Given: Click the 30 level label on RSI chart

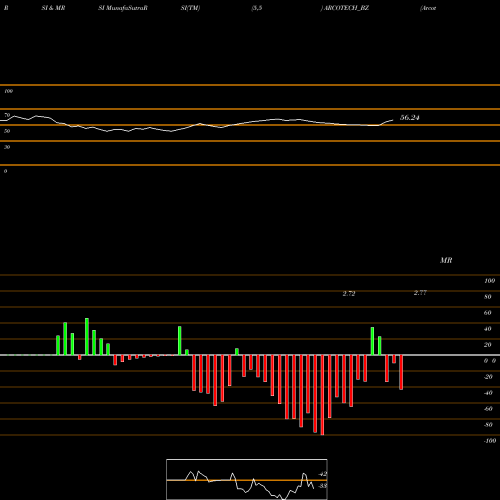Looking at the screenshot, I should [x=7, y=147].
